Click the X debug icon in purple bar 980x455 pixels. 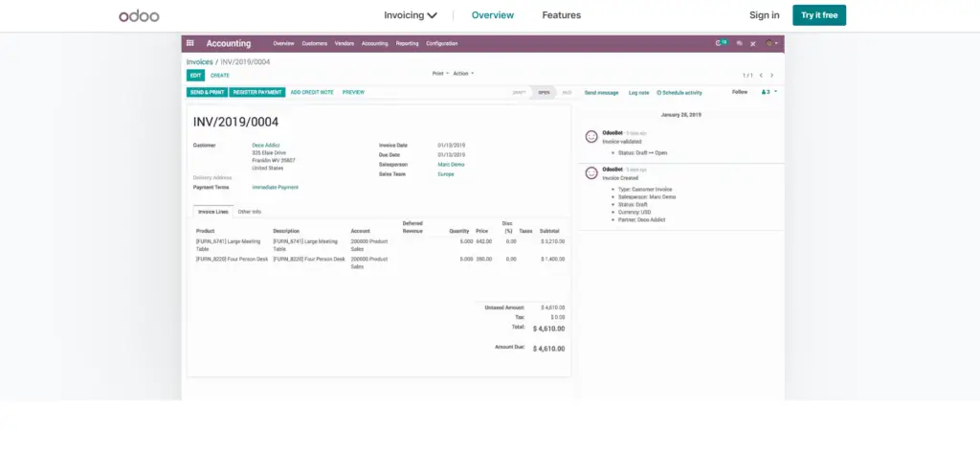point(753,44)
